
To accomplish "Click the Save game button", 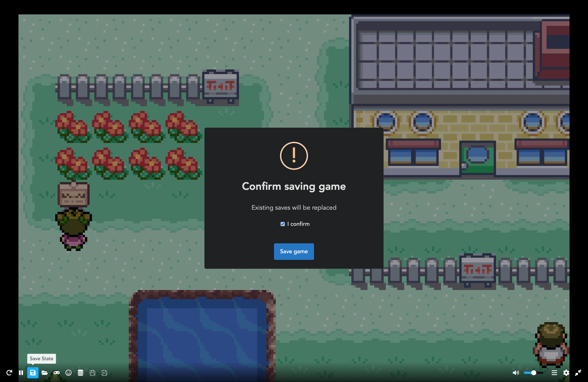I will point(294,251).
